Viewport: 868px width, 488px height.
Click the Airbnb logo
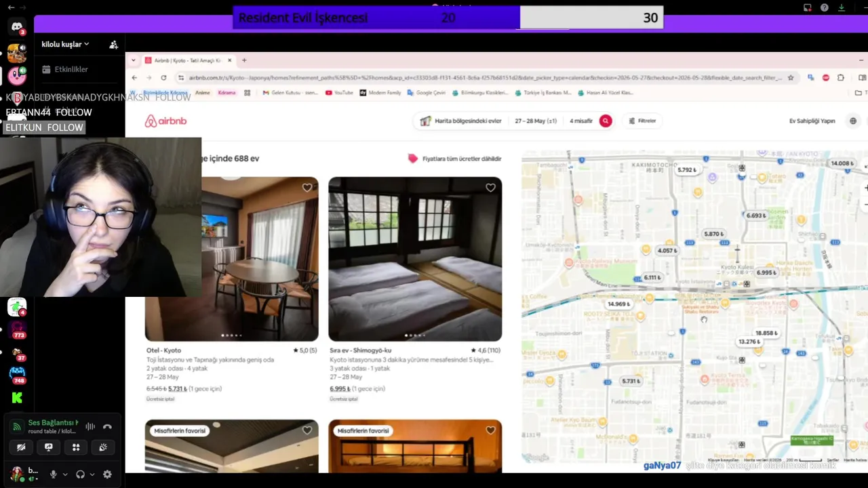(x=165, y=121)
